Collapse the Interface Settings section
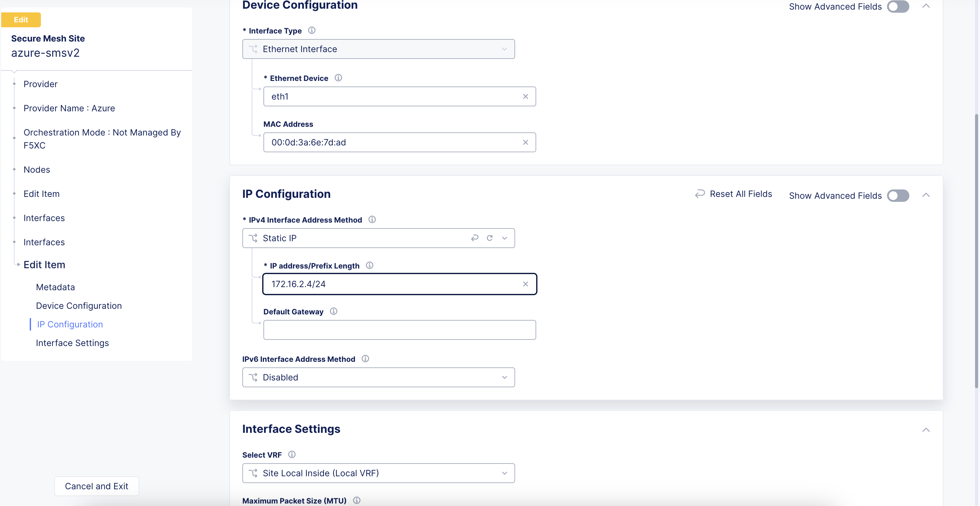Screen dimensions: 980x506 [926, 429]
